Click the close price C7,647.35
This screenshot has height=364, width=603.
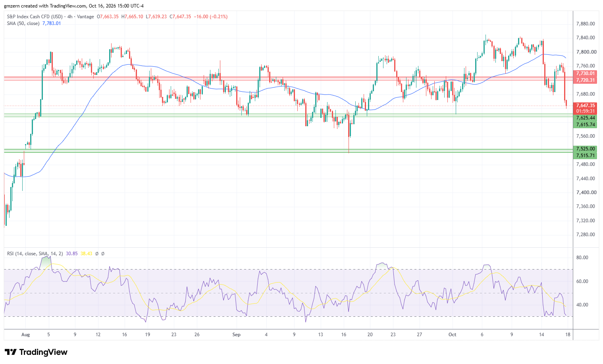[180, 17]
